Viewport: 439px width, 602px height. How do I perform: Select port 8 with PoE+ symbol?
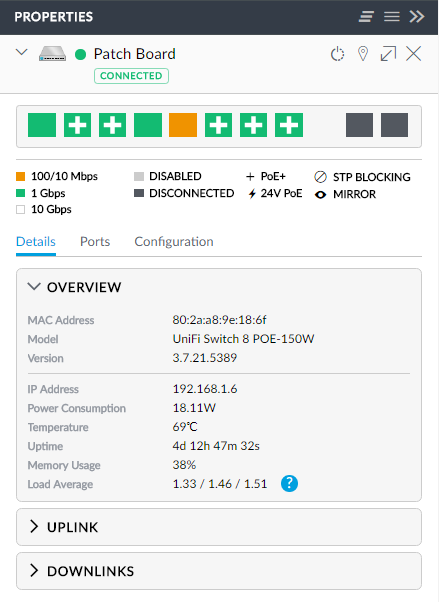tap(289, 125)
